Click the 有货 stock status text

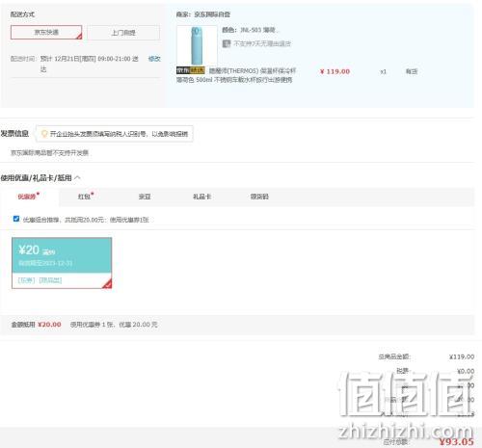coord(412,71)
